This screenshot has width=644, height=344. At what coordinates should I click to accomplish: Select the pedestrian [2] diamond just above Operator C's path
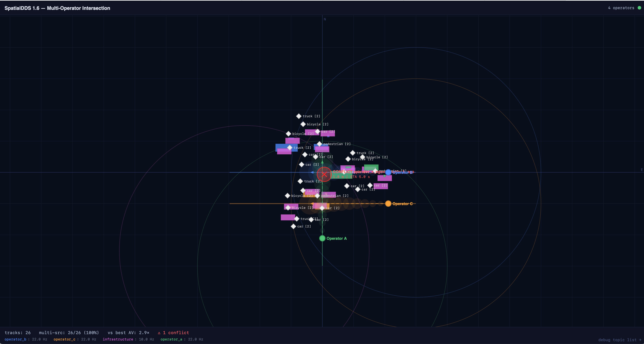[317, 195]
